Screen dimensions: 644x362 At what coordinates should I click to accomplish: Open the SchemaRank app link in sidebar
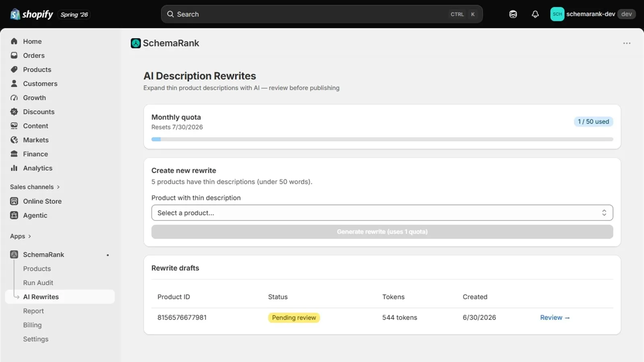click(x=43, y=254)
